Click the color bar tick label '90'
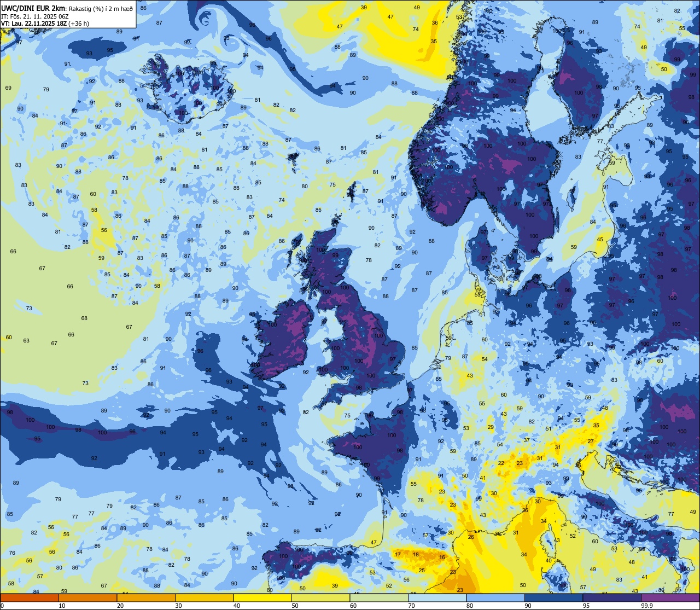Viewport: 700px width, 610px height. (x=528, y=606)
